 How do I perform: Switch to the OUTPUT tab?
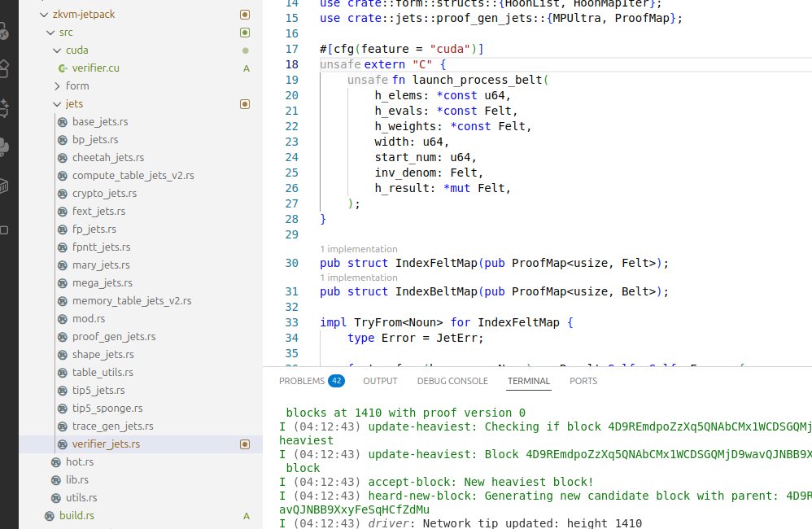380,382
